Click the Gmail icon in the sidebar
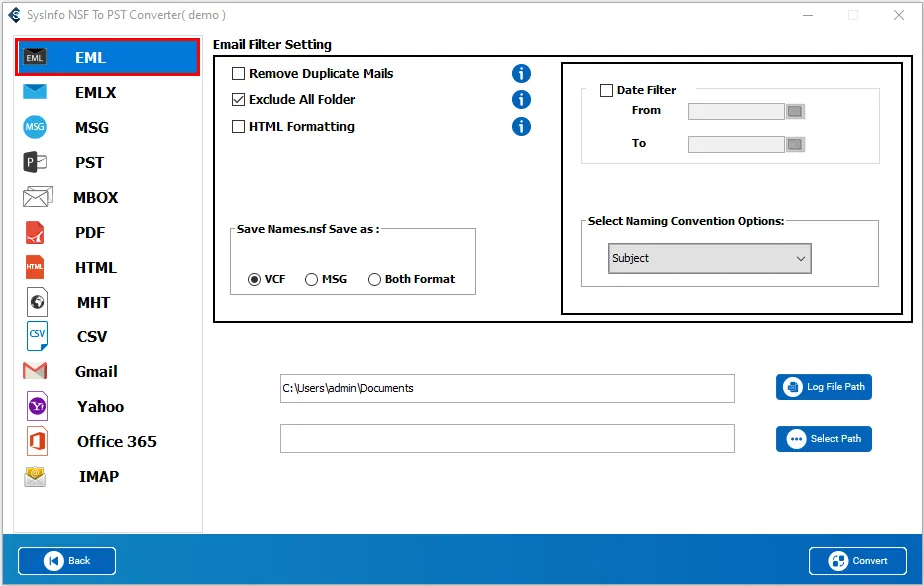 [35, 371]
